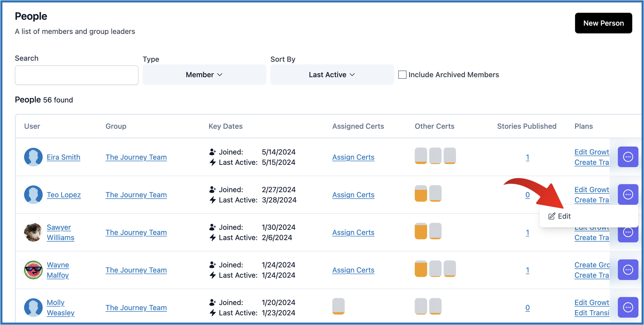
Task: Click Sawyer Williams' cat avatar photo
Action: pyautogui.click(x=33, y=232)
